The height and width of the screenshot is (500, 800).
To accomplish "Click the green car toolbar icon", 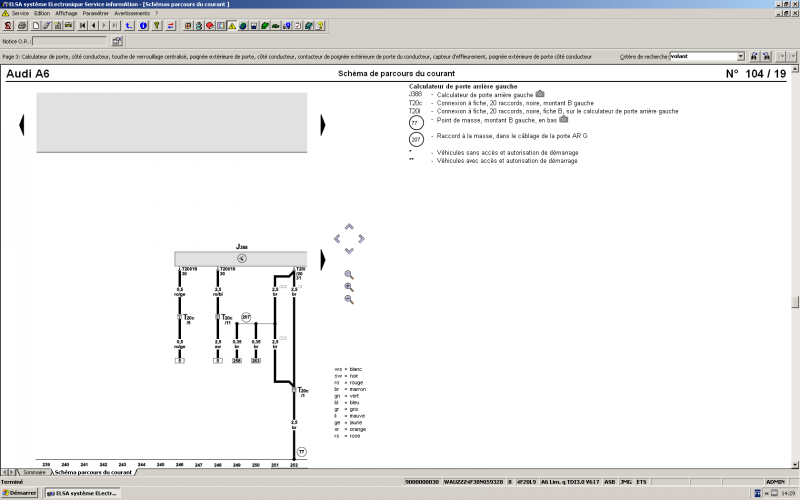I will pyautogui.click(x=276, y=26).
